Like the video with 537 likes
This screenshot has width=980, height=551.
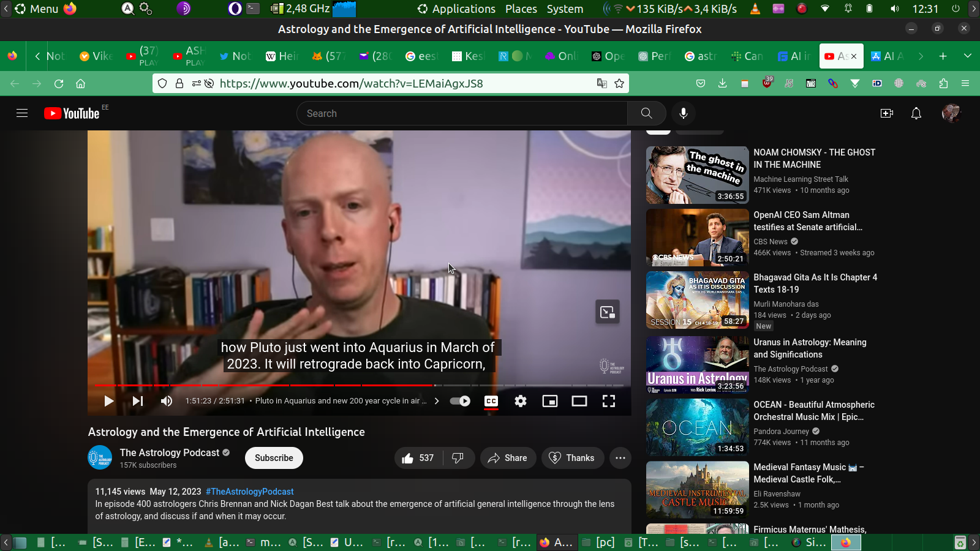[x=418, y=458]
